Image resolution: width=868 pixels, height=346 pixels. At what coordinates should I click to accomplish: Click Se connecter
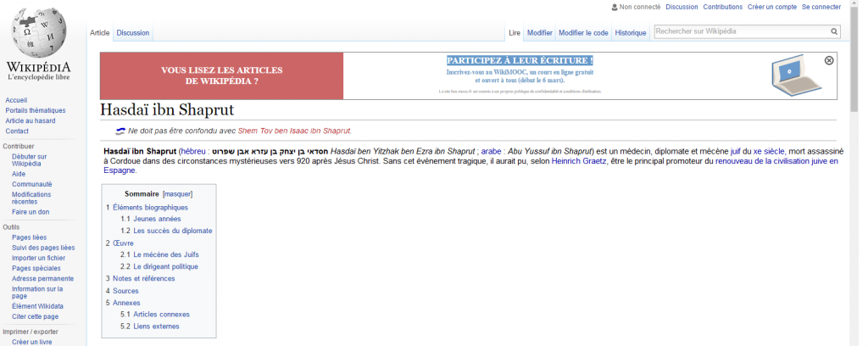pyautogui.click(x=821, y=7)
